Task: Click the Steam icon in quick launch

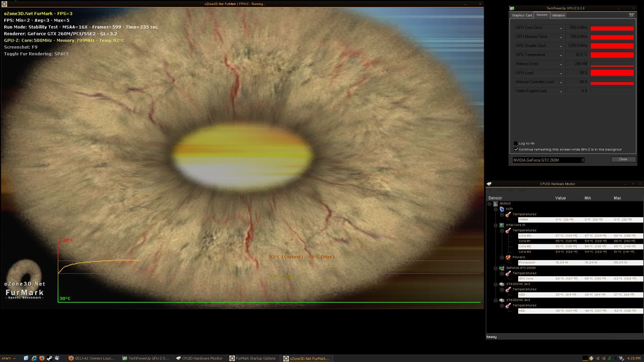Action: (x=49, y=358)
